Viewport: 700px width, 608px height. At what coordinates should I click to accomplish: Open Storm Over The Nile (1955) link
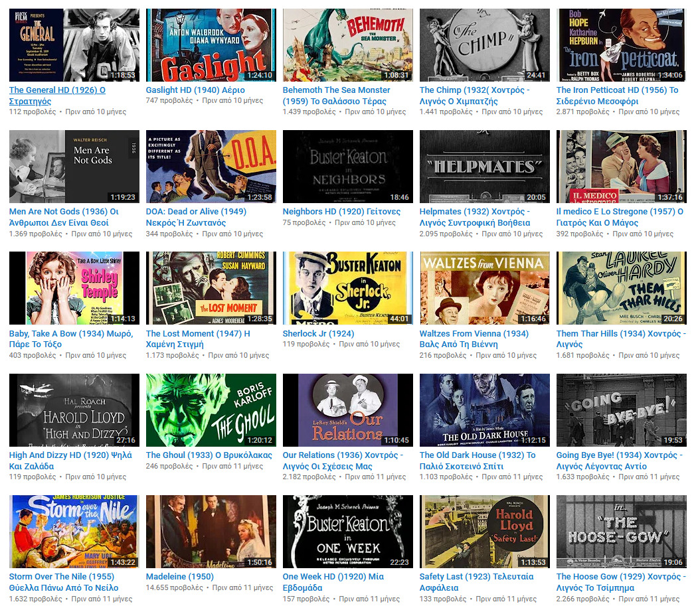(x=64, y=581)
